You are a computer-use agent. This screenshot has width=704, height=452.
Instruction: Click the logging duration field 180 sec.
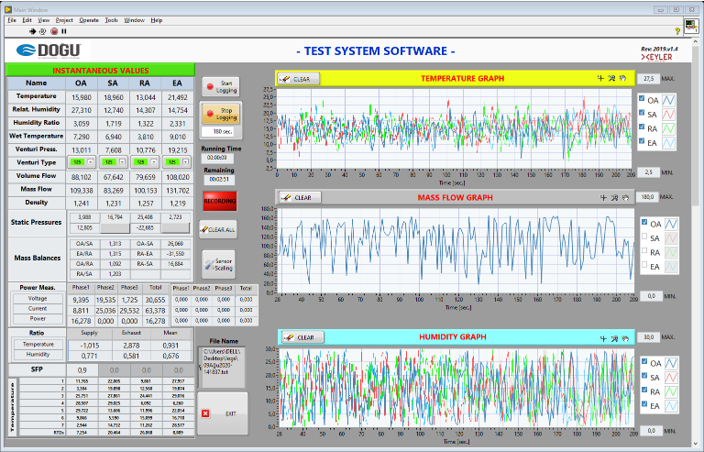(x=220, y=132)
